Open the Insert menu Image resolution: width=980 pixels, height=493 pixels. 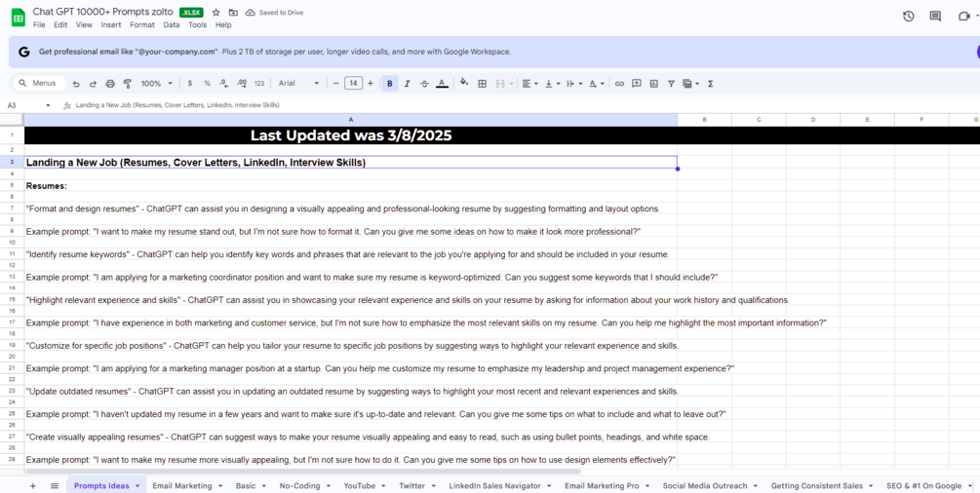(111, 25)
